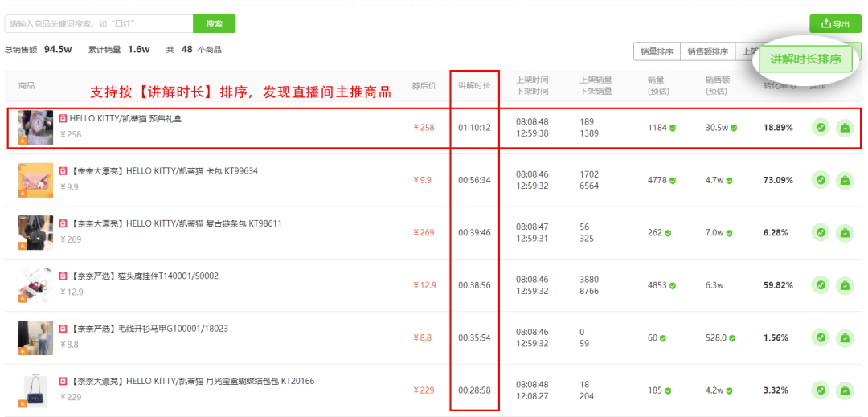This screenshot has width=868, height=417.
Task: Switch to 销售额排序 sorting tab
Action: (x=707, y=51)
